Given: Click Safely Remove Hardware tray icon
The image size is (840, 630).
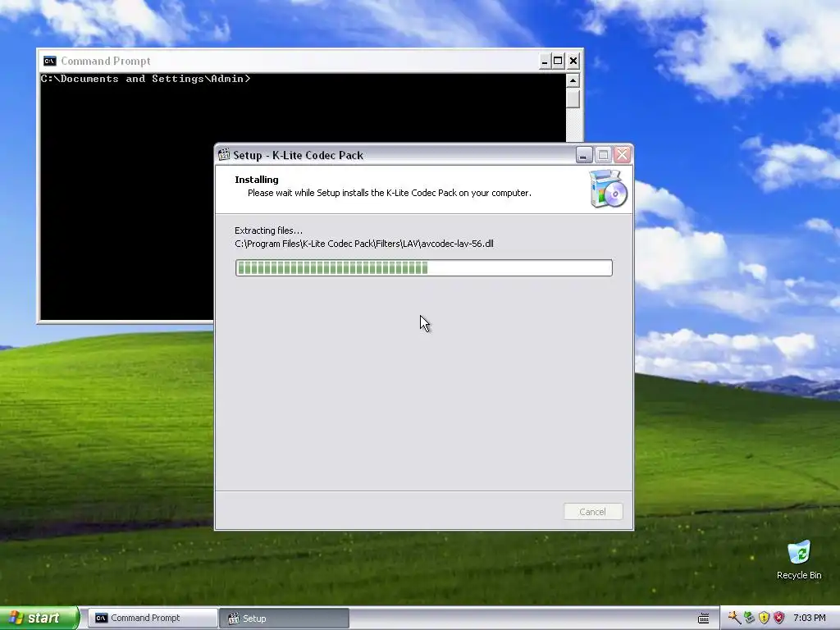Looking at the screenshot, I should [x=750, y=618].
